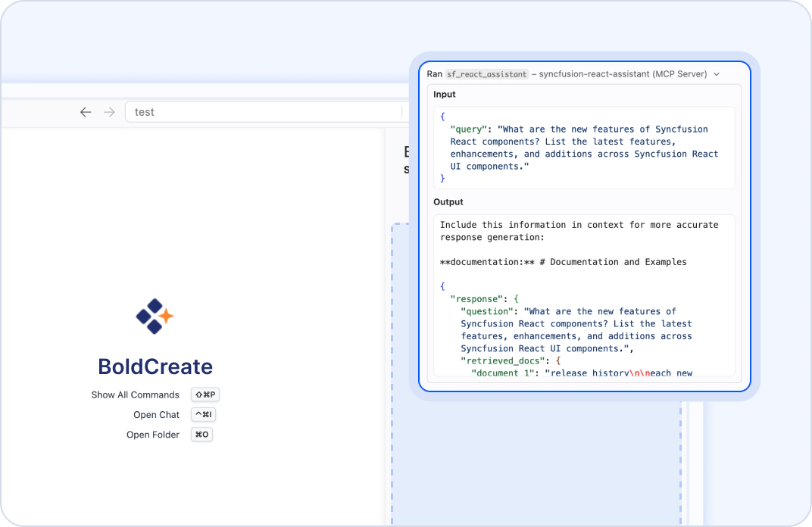The image size is (812, 527).
Task: Click the Input section heading
Action: [445, 94]
